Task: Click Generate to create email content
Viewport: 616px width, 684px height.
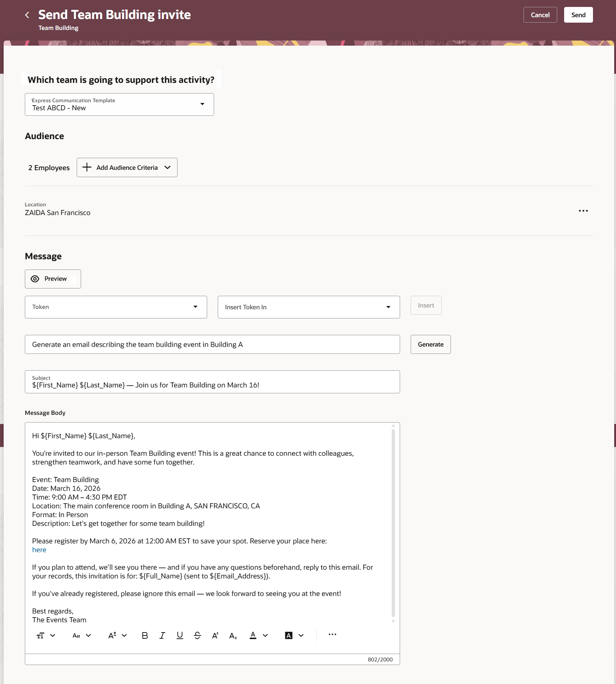Action: pyautogui.click(x=430, y=344)
